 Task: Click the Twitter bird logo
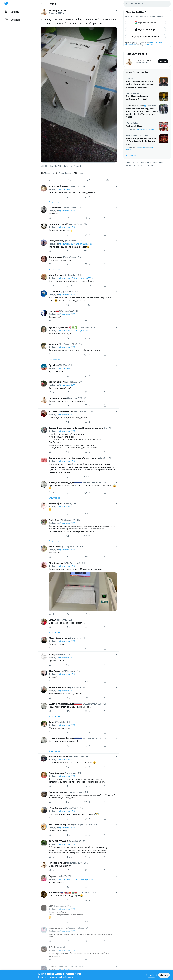pos(6,4)
